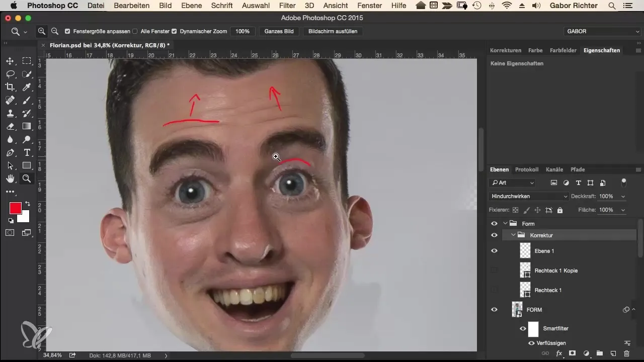Toggle Dynamischer Zoom checkbox
Screen dimensions: 644x362
174,31
